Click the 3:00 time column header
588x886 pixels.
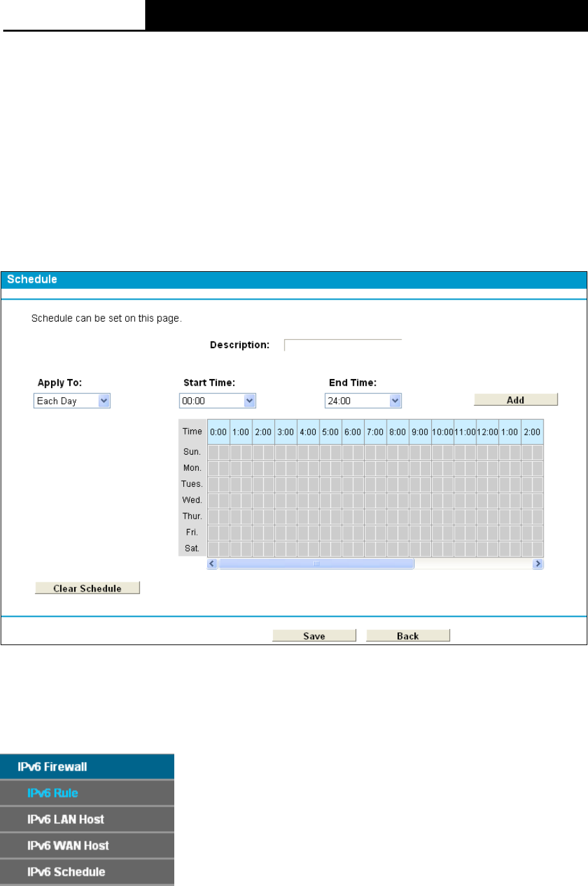(286, 432)
